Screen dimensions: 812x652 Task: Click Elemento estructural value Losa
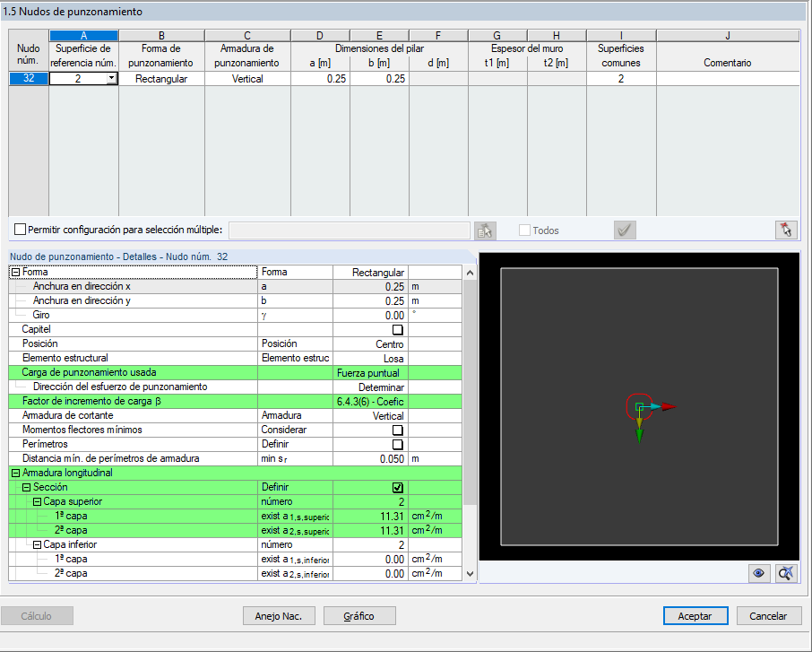pos(370,359)
